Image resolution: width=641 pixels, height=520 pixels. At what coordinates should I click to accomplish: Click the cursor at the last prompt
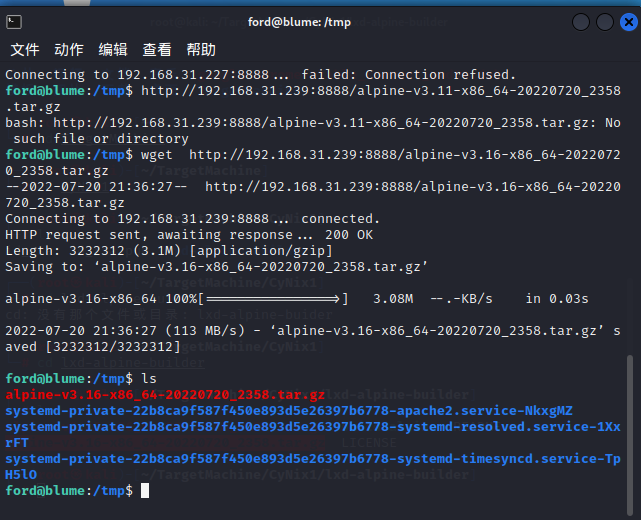coord(145,491)
